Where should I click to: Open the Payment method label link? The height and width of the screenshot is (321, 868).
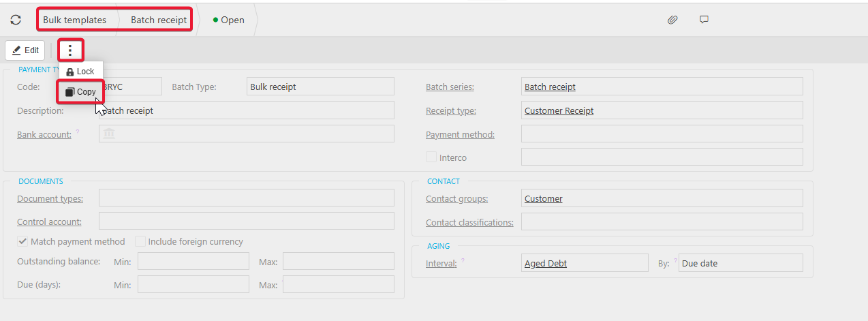[460, 134]
